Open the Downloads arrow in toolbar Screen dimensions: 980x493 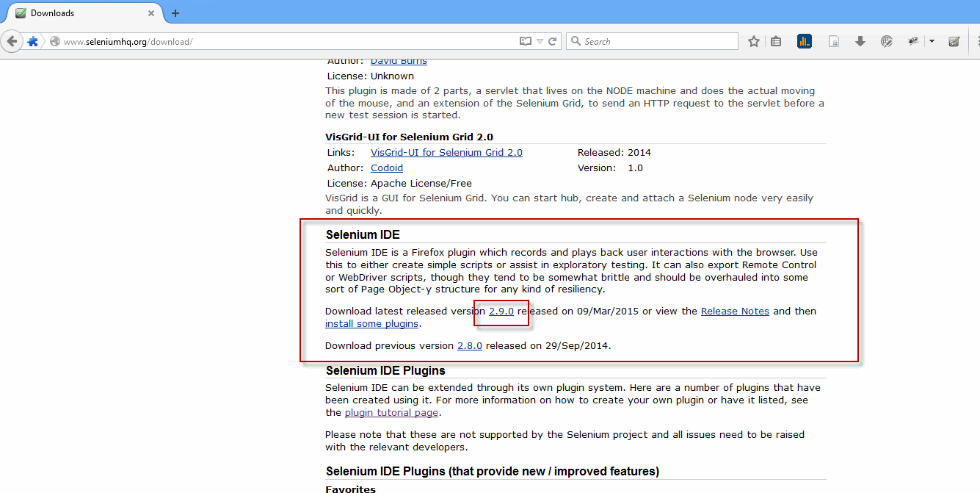tap(860, 42)
